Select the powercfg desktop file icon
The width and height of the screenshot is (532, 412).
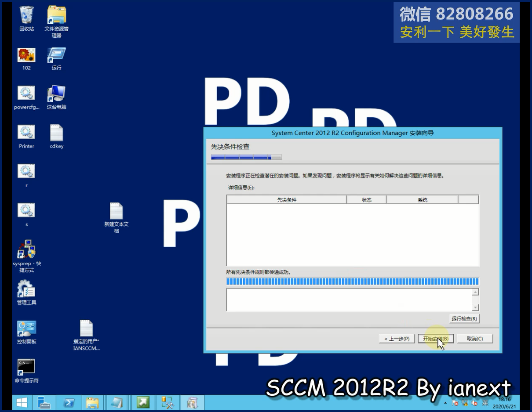(x=26, y=98)
